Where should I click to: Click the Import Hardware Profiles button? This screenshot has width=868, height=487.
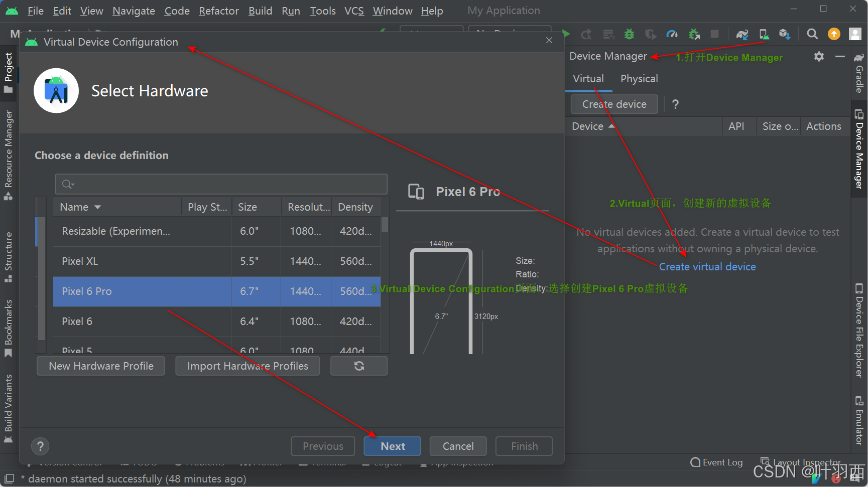(247, 366)
